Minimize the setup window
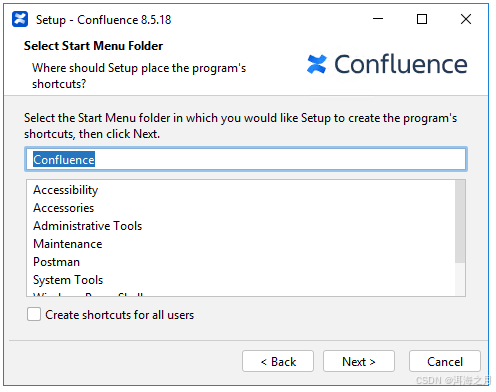The width and height of the screenshot is (496, 392). coord(378,19)
